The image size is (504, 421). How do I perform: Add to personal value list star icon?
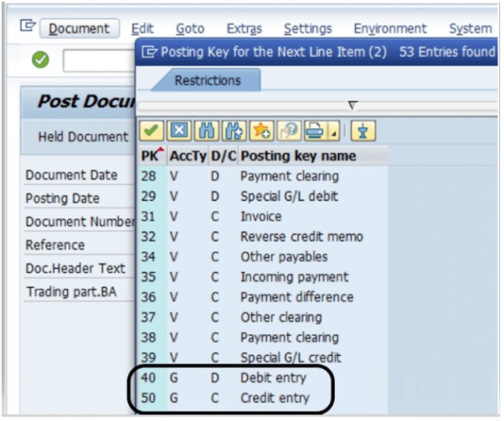click(x=262, y=131)
